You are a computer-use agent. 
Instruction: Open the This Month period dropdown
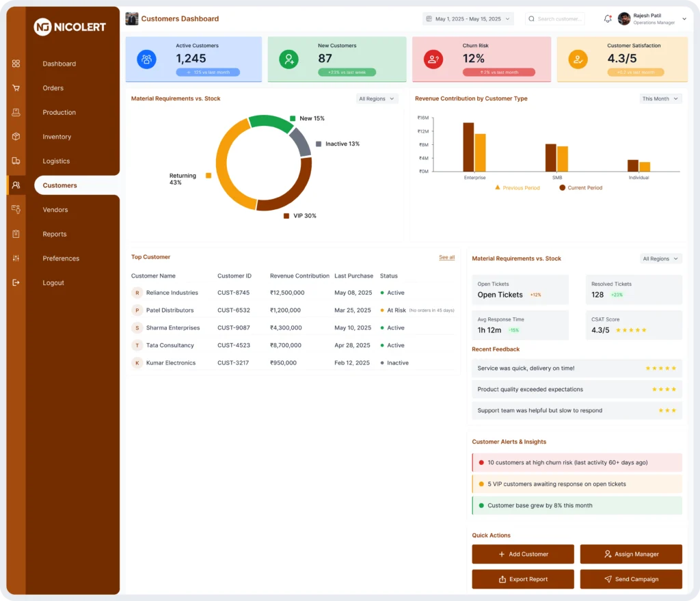coord(660,98)
